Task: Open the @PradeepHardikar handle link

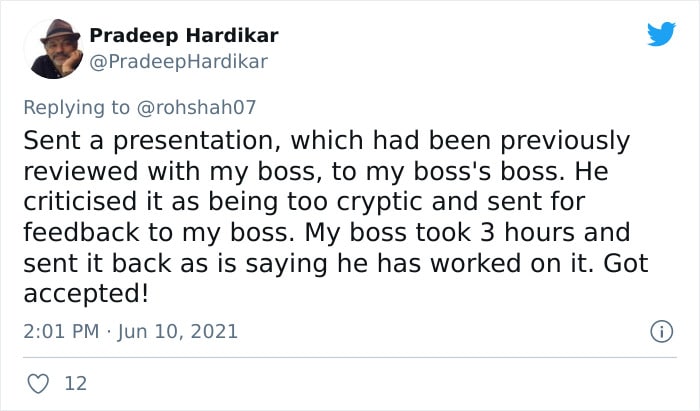Action: coord(179,62)
